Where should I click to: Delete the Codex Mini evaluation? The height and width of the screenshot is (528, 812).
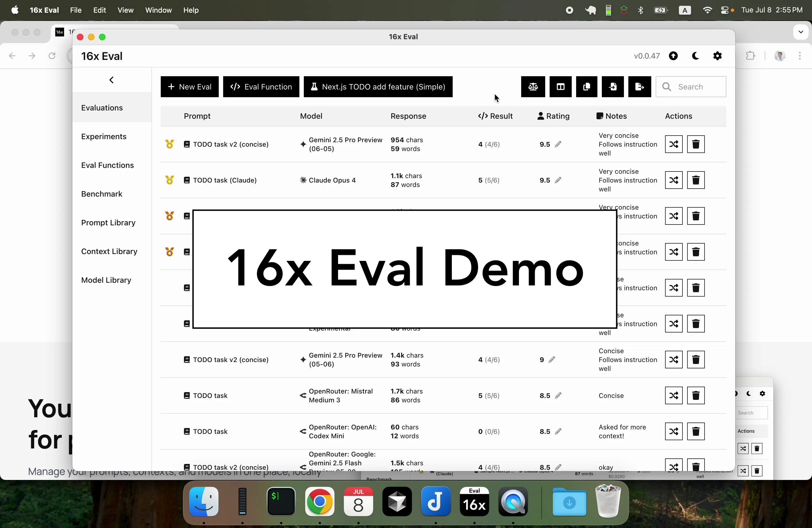point(696,432)
